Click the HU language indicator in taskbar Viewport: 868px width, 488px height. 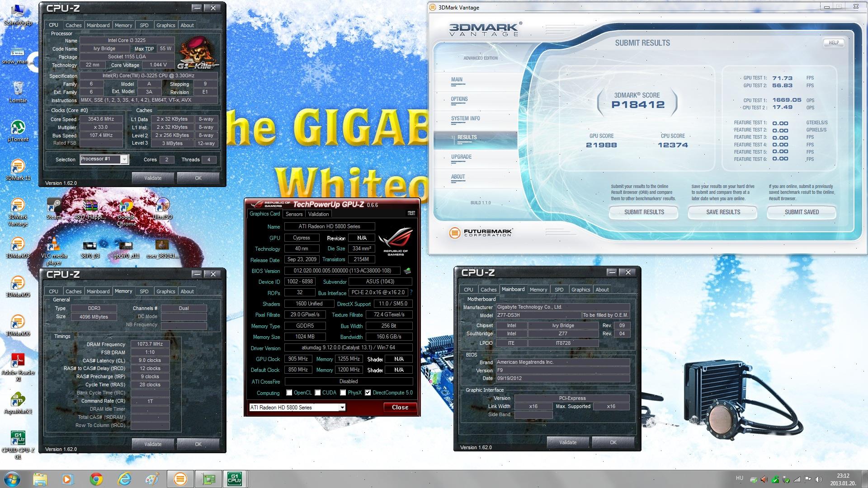point(739,478)
